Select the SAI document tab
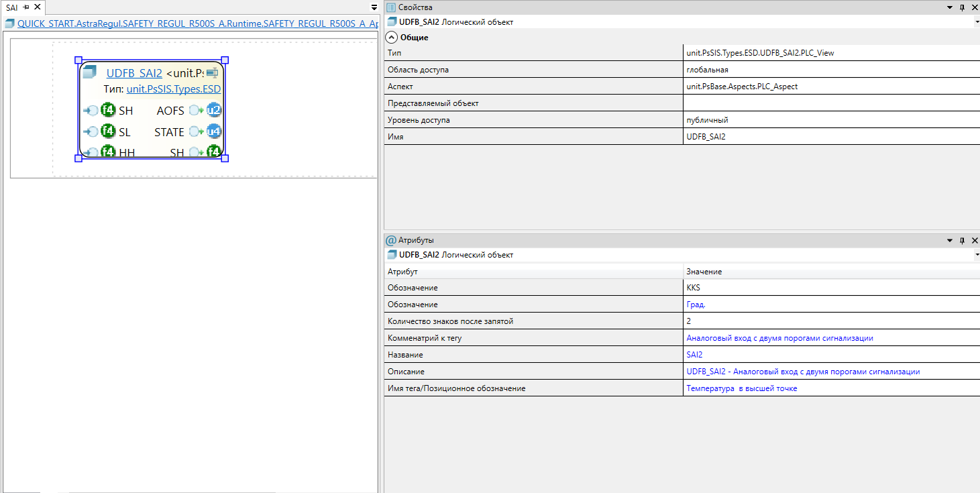This screenshot has height=493, width=980. pyautogui.click(x=12, y=7)
